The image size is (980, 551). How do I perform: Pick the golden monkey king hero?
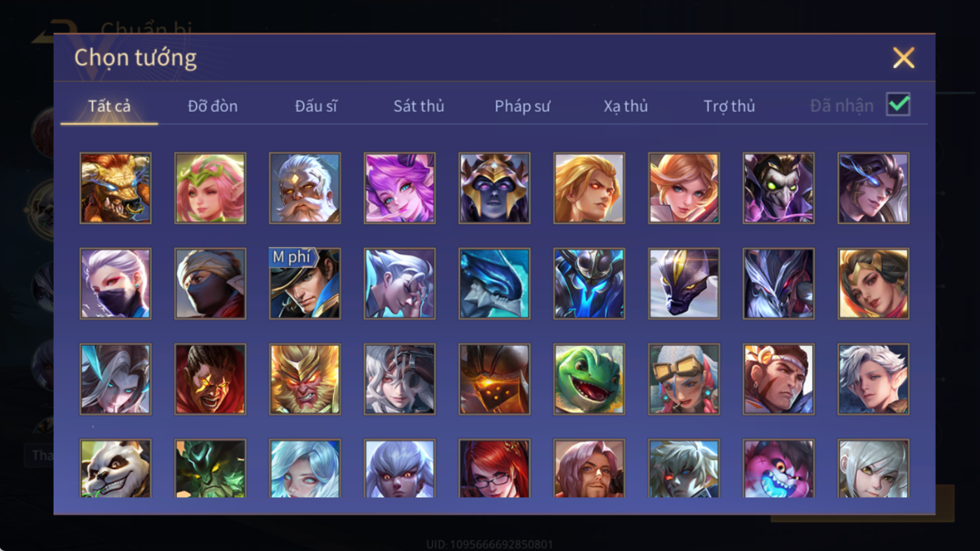pos(304,379)
